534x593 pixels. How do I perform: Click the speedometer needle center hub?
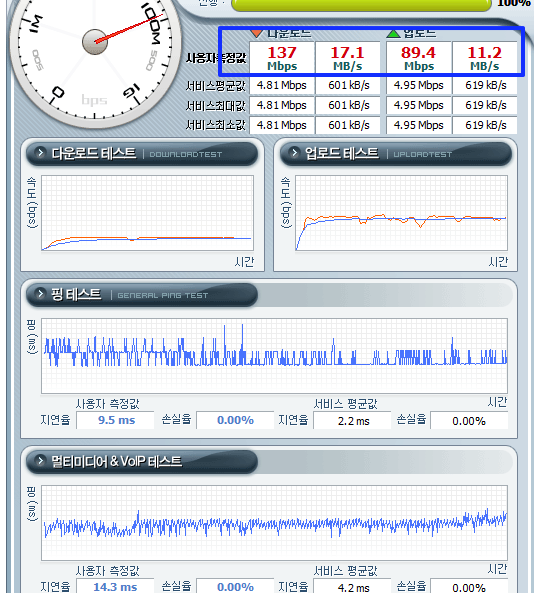pos(95,41)
